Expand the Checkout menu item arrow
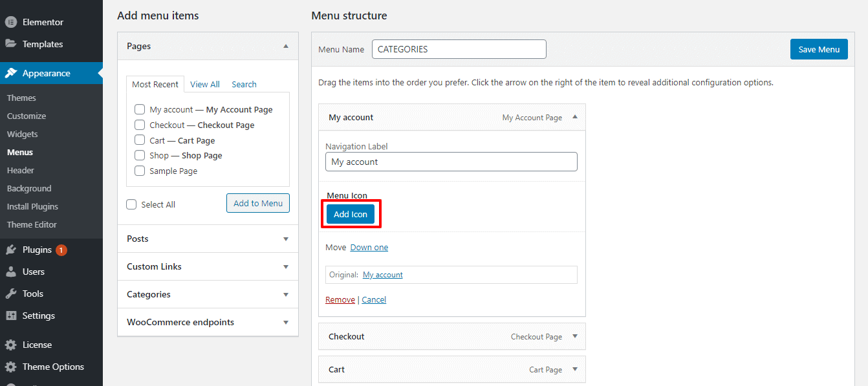This screenshot has width=868, height=386. click(x=575, y=336)
